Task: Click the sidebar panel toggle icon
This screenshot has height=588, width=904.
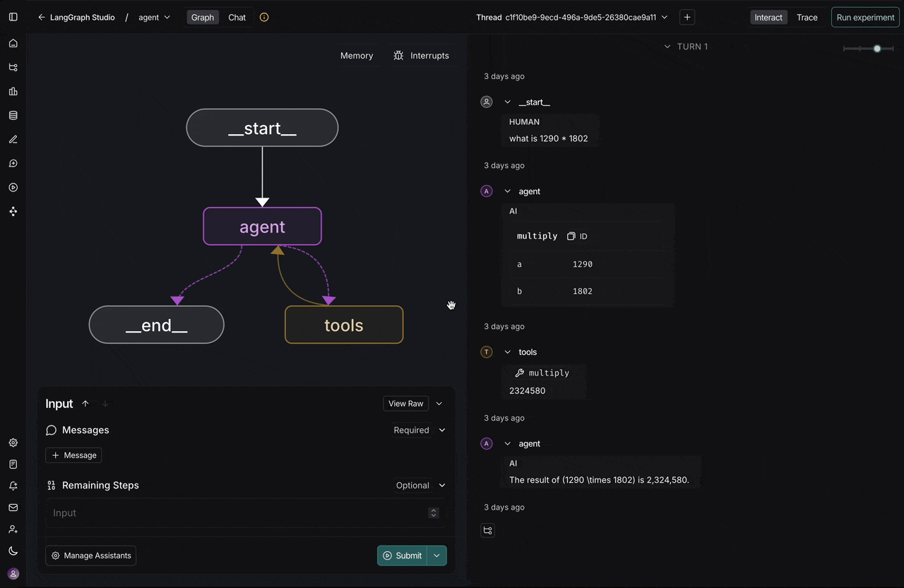Action: pos(13,17)
